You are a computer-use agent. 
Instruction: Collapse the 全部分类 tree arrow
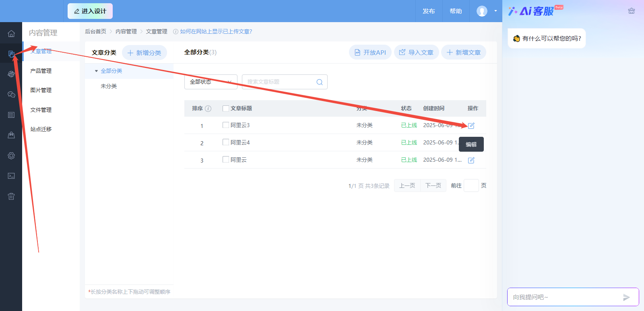[96, 71]
